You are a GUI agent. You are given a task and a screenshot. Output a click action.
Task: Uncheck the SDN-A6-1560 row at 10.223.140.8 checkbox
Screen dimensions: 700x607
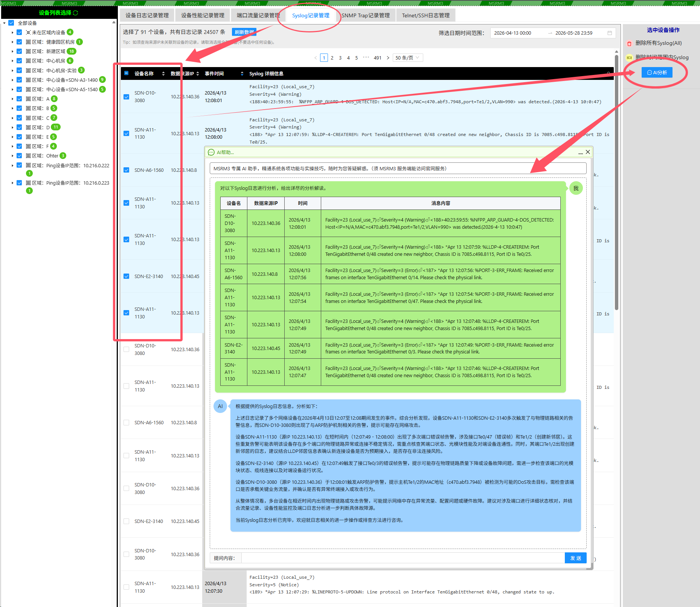coord(127,170)
